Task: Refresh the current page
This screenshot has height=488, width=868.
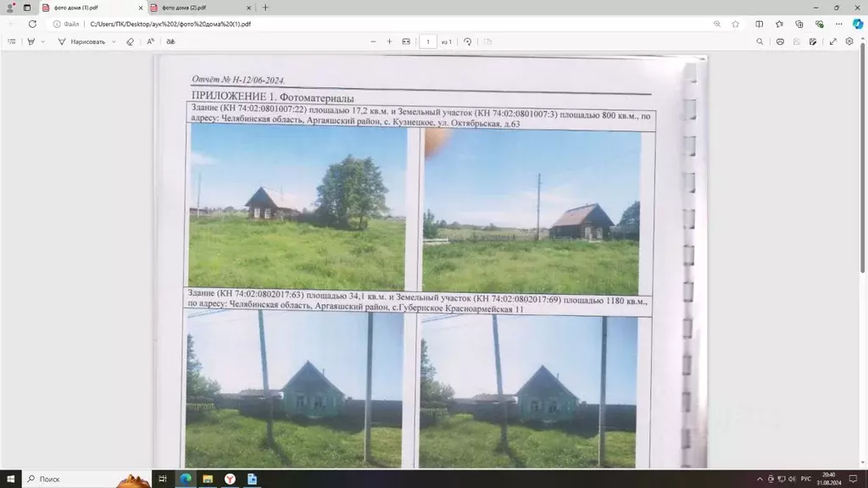Action: pos(32,24)
